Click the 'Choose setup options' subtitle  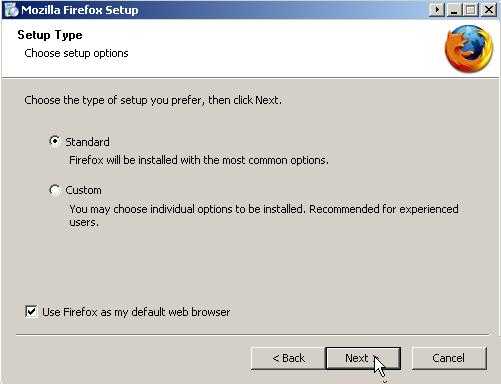76,53
